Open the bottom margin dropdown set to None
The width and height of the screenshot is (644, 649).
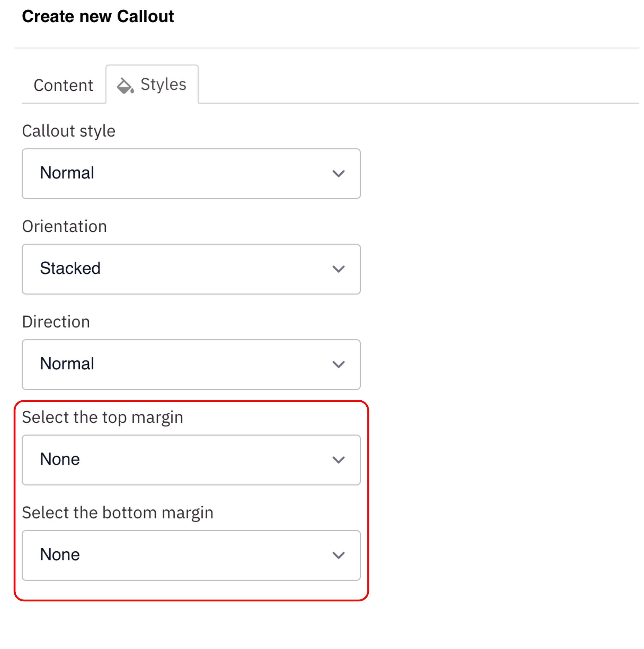coord(191,555)
